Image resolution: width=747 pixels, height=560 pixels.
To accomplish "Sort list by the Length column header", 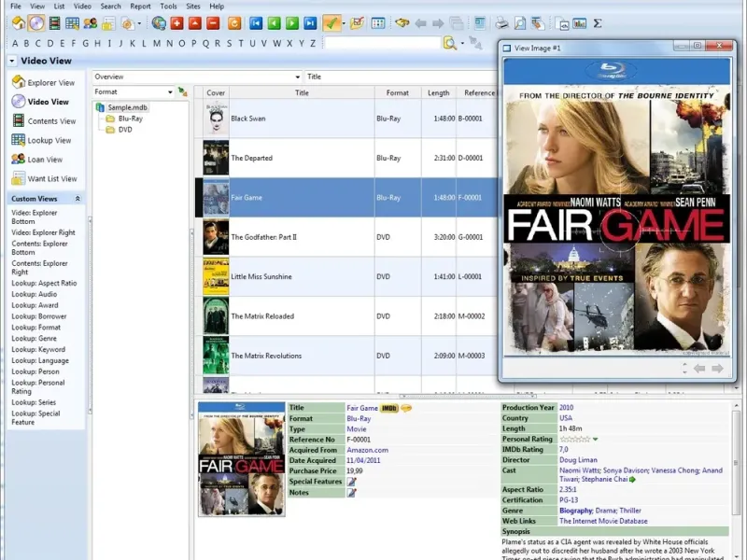I will point(438,92).
